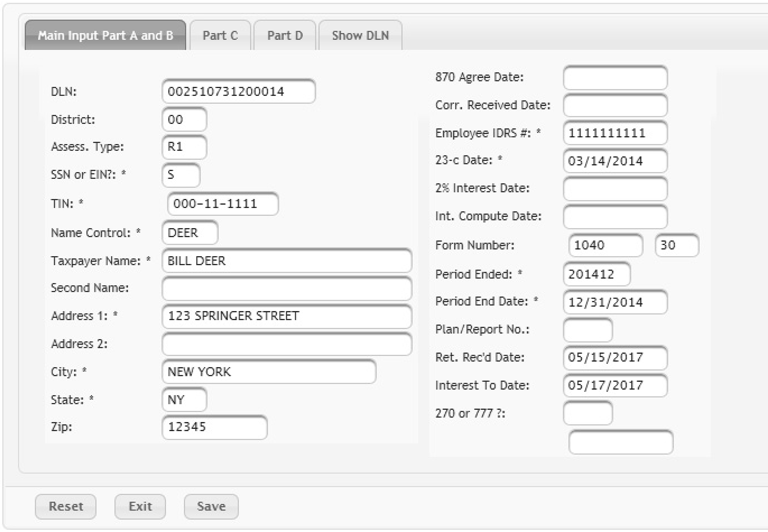Select the Address 1 field

[286, 316]
